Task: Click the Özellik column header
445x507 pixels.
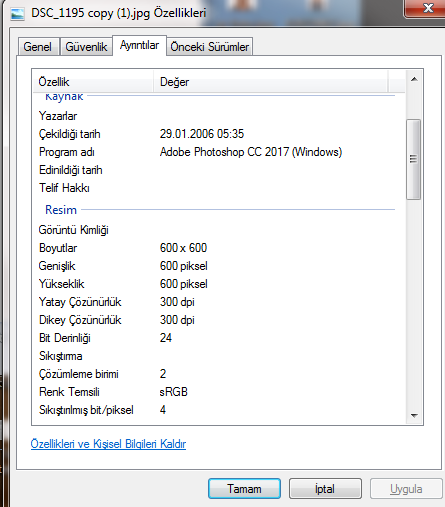Action: [x=93, y=82]
